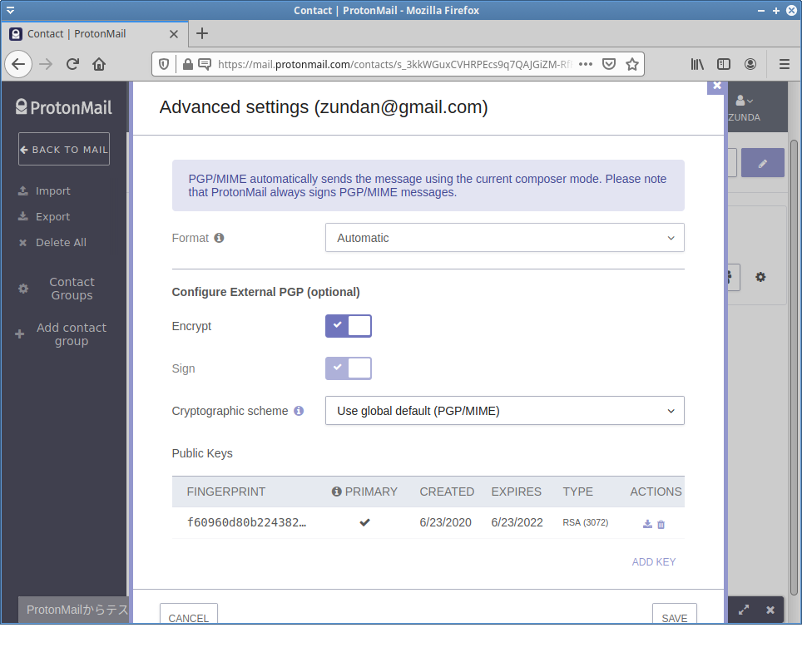Go to the Firefox home page

(99, 64)
